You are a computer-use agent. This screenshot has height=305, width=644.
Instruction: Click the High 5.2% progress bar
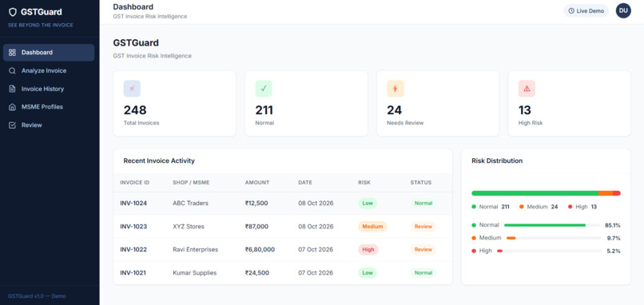(549, 251)
